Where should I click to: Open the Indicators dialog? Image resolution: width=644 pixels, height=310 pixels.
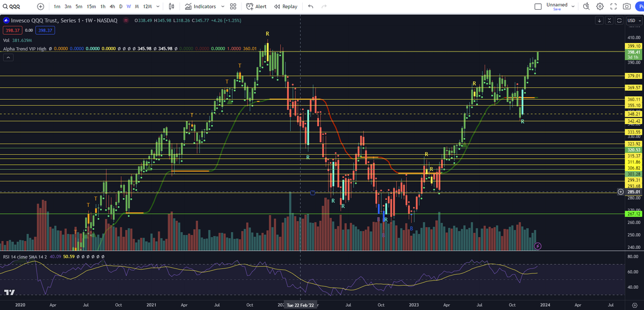click(200, 6)
